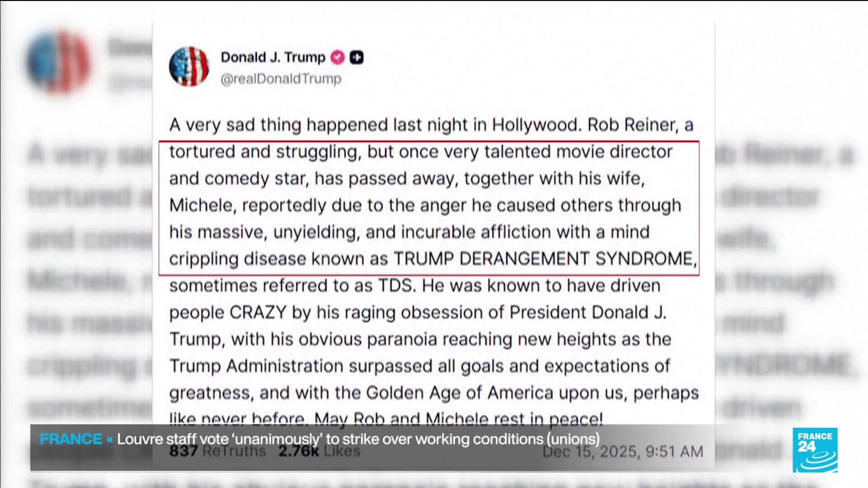Click the 837 ReTruths count
Image resolution: width=868 pixels, height=488 pixels.
(x=217, y=451)
